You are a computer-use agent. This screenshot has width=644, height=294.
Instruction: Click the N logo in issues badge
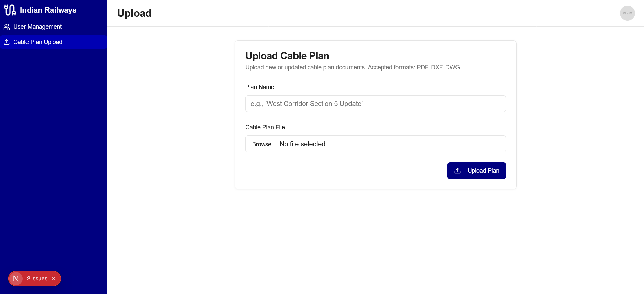tap(16, 279)
